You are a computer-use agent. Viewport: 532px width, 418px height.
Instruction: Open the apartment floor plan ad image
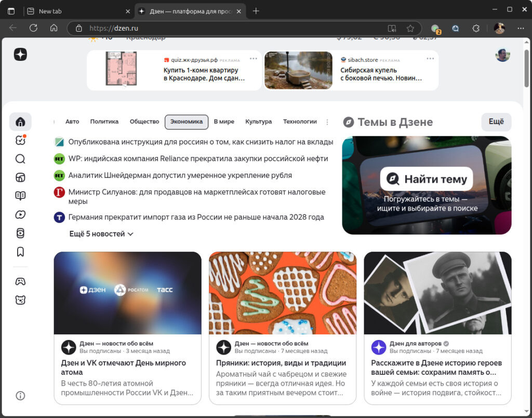(x=121, y=69)
